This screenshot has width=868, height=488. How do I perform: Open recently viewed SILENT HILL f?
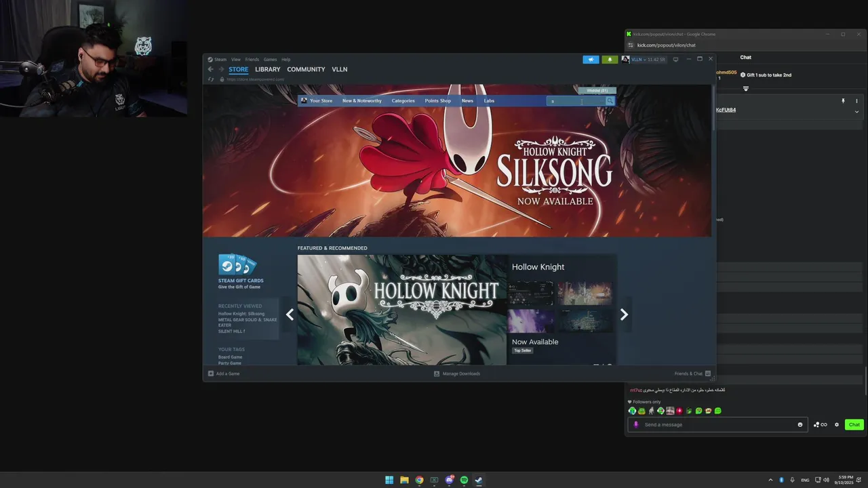point(231,331)
